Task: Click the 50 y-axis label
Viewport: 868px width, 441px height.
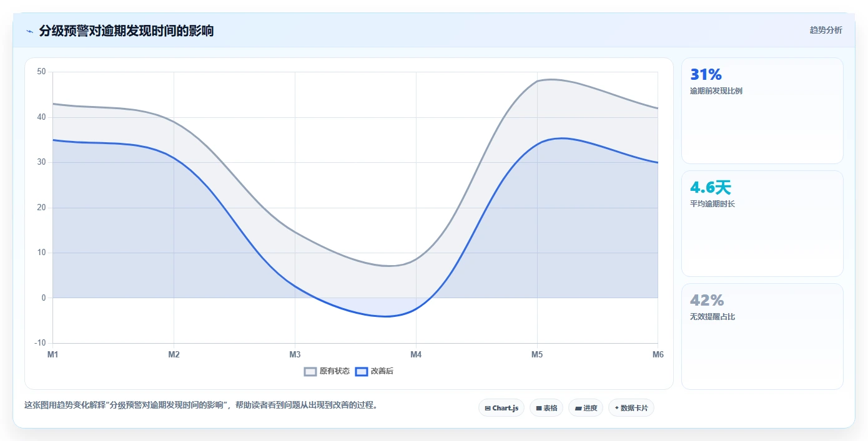Action: pos(42,72)
